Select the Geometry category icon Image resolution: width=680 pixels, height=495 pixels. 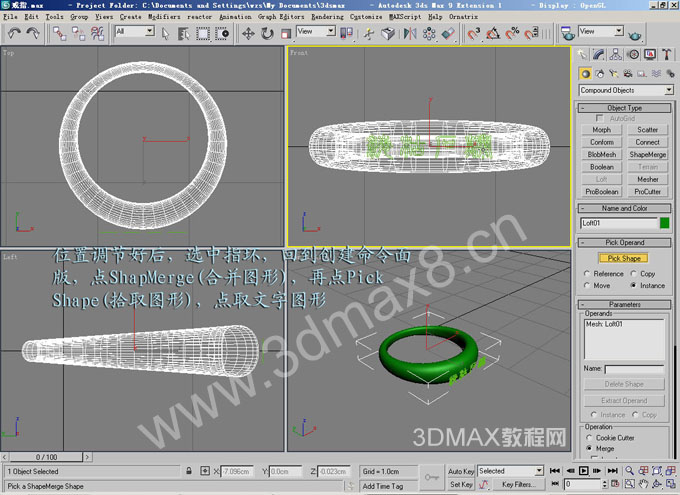pyautogui.click(x=585, y=74)
